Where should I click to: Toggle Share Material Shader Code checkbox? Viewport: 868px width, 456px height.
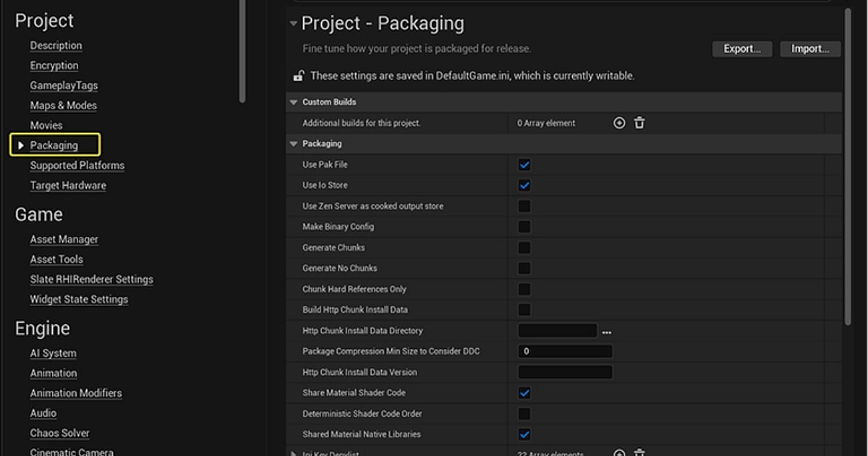click(x=524, y=393)
